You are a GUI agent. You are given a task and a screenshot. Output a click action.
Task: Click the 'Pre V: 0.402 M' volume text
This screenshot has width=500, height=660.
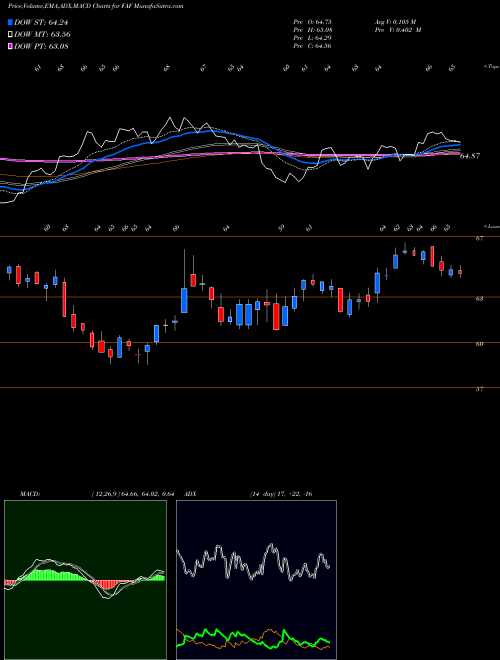pyautogui.click(x=397, y=30)
